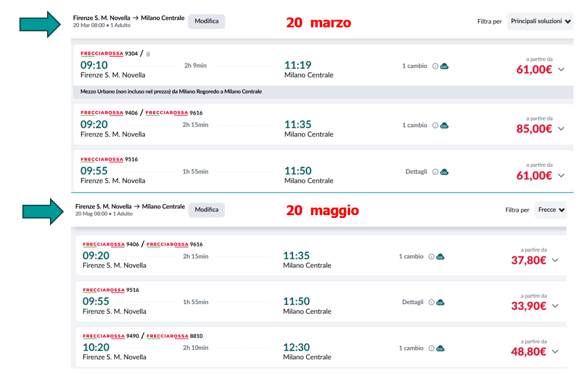Click teal arrow beside 20 Mag search

click(42, 211)
